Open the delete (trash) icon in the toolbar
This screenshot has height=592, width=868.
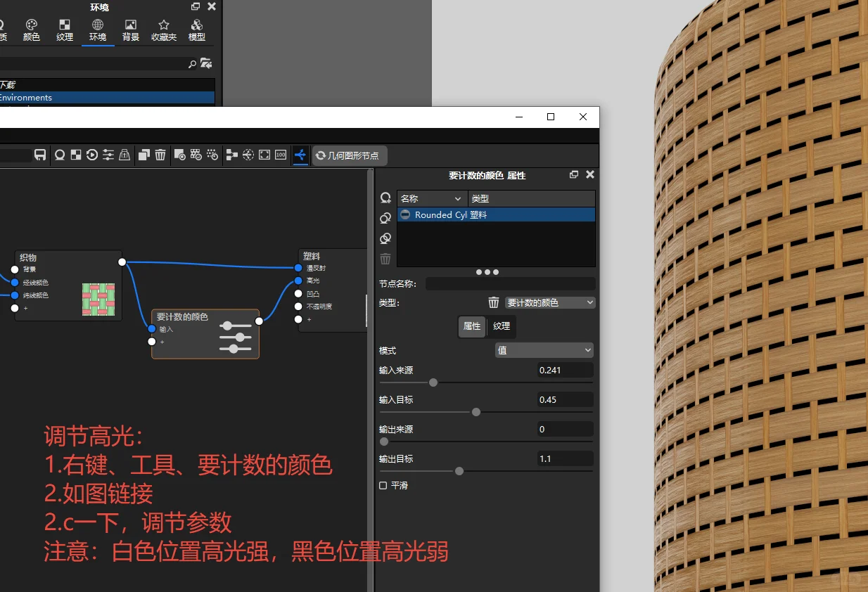pyautogui.click(x=160, y=155)
